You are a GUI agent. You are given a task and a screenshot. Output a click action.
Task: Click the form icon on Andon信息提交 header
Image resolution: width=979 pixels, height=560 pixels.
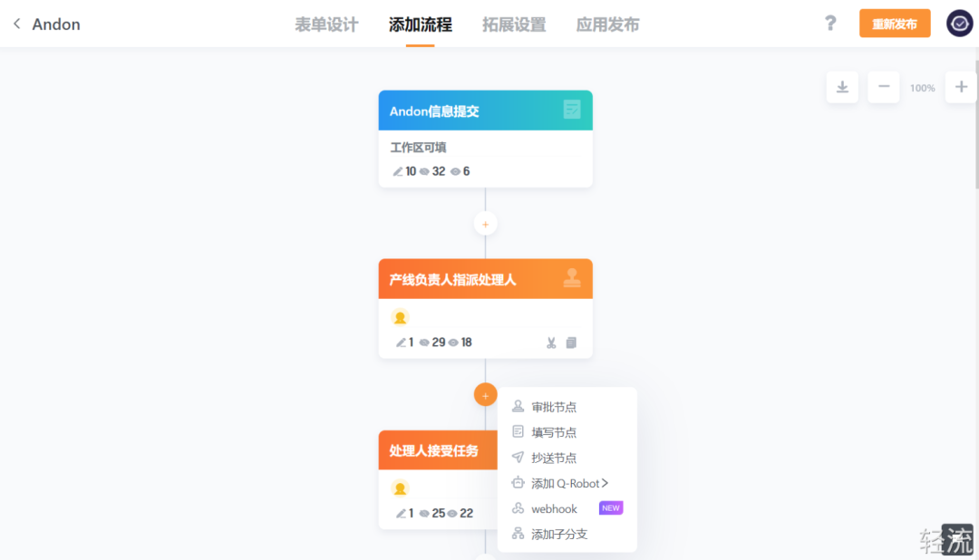[572, 110]
